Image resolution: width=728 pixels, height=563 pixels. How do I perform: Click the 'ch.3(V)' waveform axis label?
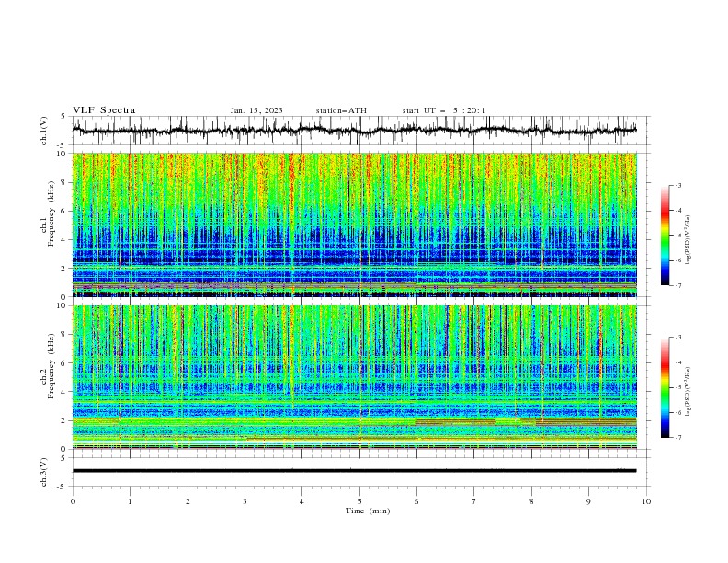(44, 472)
